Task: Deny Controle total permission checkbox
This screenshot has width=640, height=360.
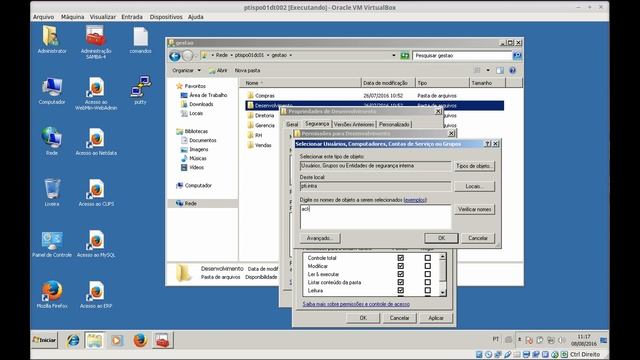Action: click(427, 258)
